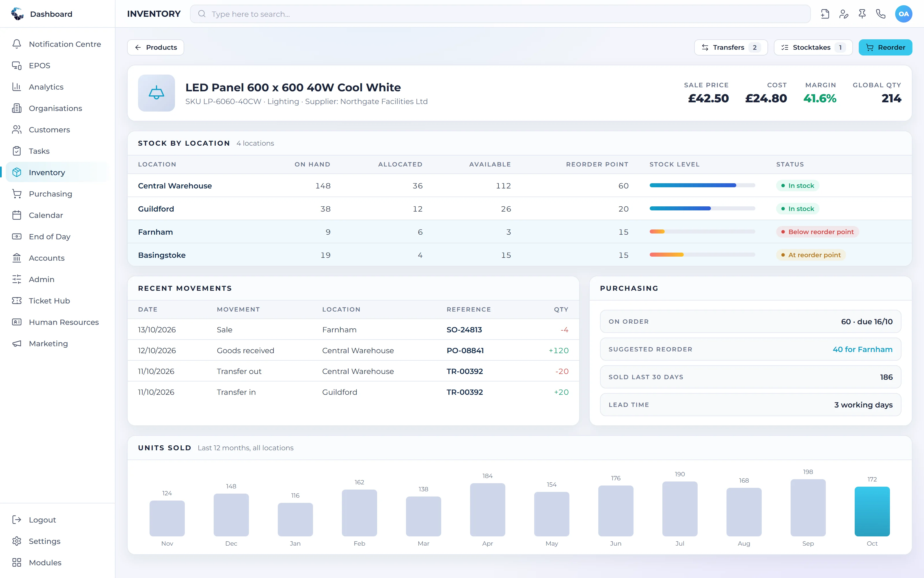Select the Organisations building icon
Image resolution: width=924 pixels, height=578 pixels.
click(17, 108)
